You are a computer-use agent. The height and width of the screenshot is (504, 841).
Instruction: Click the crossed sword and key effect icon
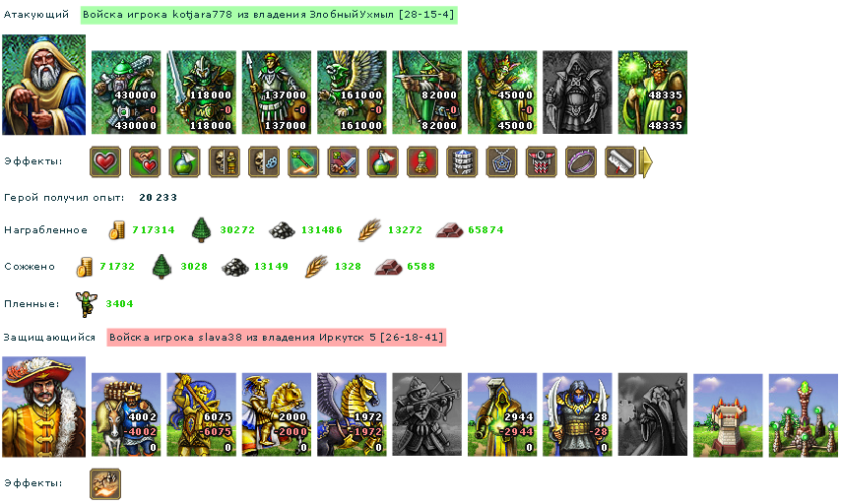(x=344, y=161)
